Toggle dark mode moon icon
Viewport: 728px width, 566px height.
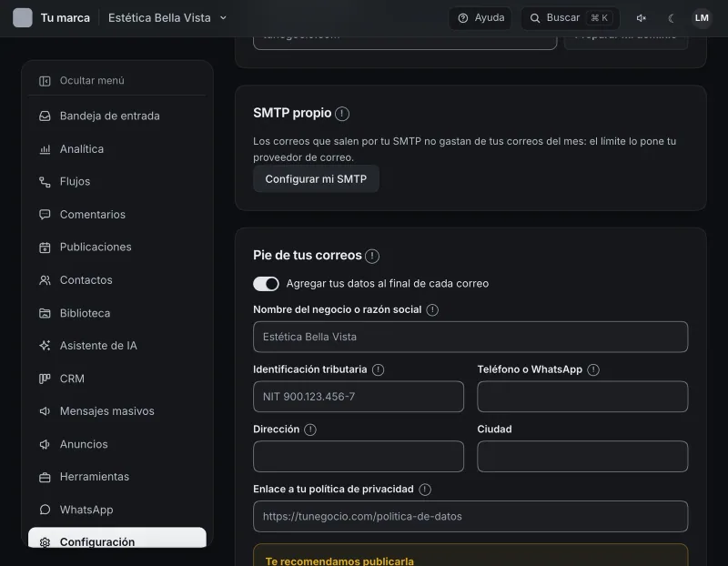tap(671, 18)
